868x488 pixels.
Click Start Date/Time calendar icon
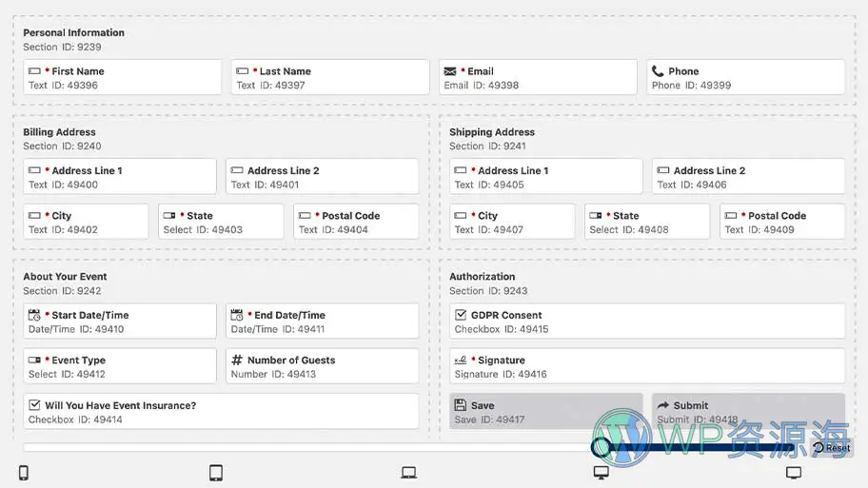point(34,315)
